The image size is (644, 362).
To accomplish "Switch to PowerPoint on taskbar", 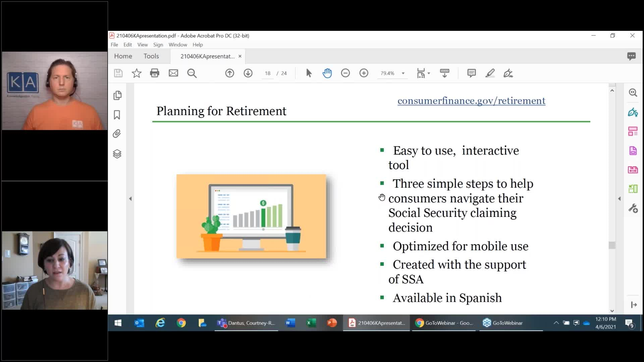I will coord(332,323).
